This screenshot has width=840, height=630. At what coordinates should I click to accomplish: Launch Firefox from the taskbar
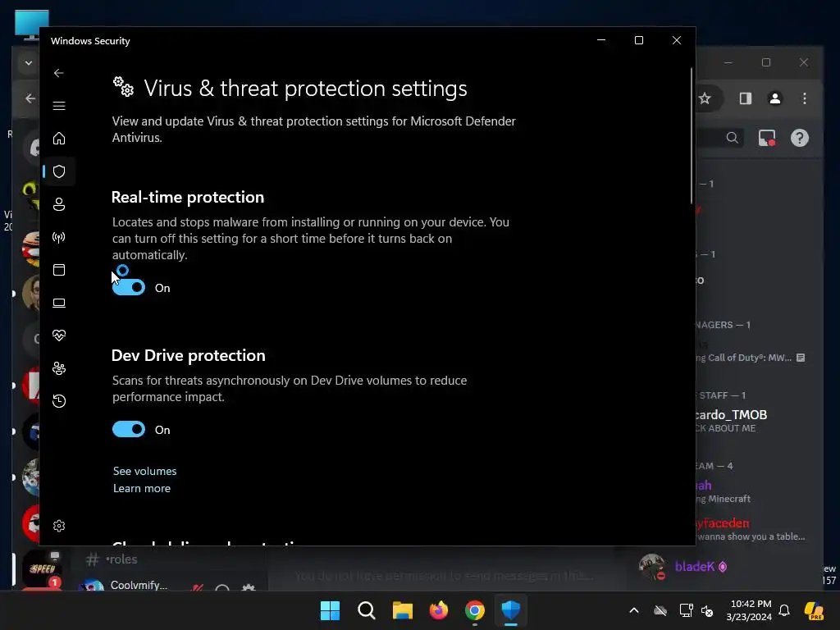click(x=439, y=610)
